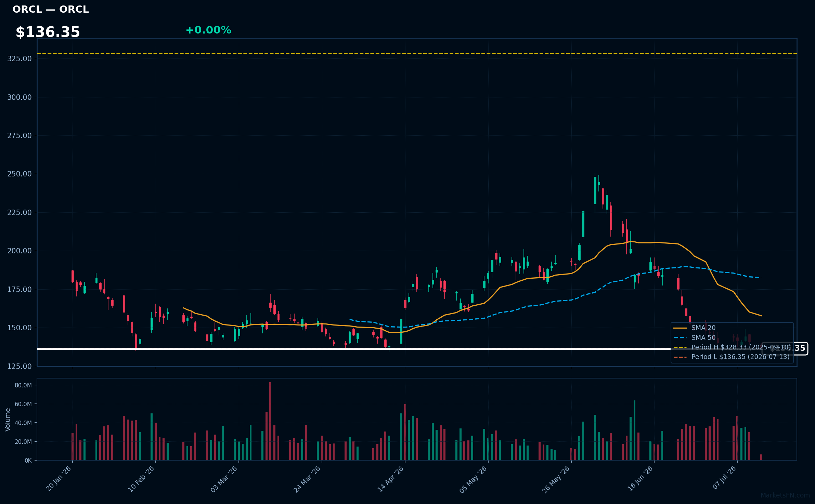Click the 300.00 price axis label
815x504 pixels.
click(20, 97)
